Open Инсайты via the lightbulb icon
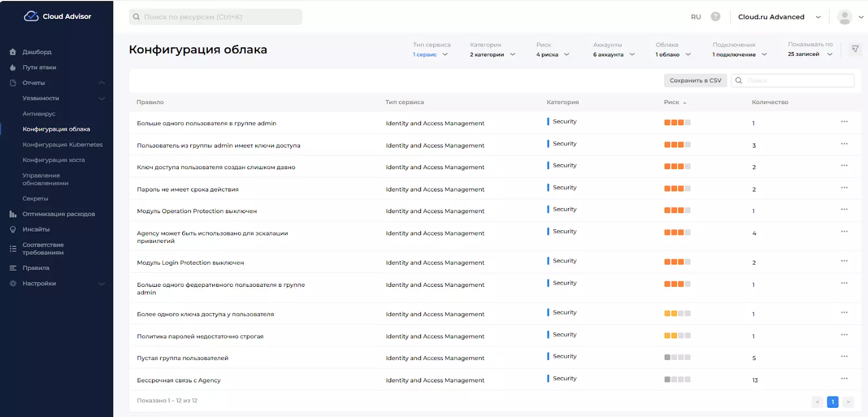This screenshot has width=868, height=417. pos(13,229)
